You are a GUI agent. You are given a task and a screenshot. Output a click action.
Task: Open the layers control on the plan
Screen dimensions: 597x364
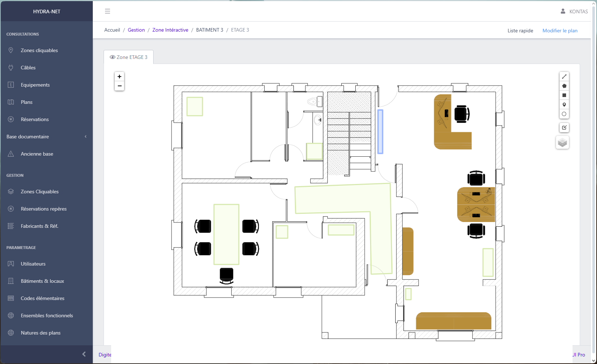[562, 142]
